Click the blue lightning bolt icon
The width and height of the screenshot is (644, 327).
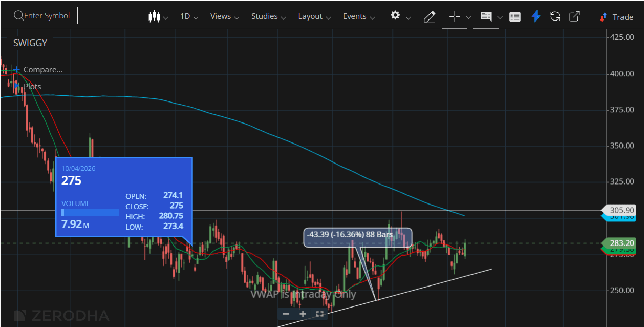click(x=536, y=16)
